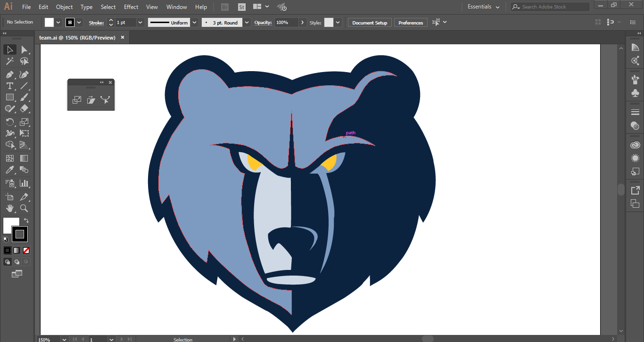Open the Brushes panel in right dock

point(635,80)
